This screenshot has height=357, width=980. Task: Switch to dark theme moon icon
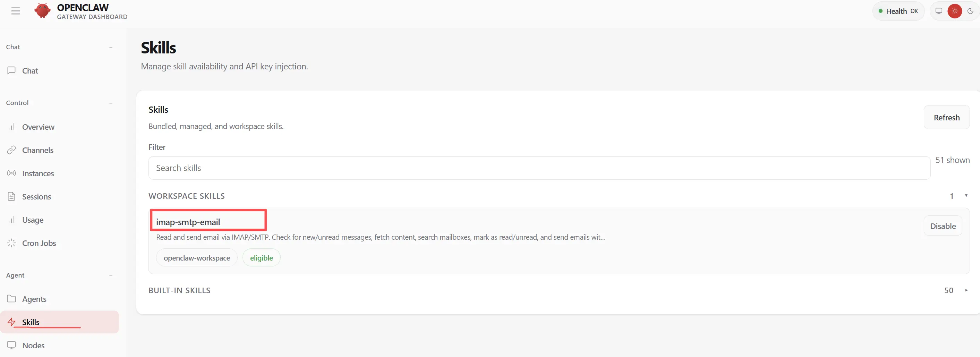click(970, 11)
